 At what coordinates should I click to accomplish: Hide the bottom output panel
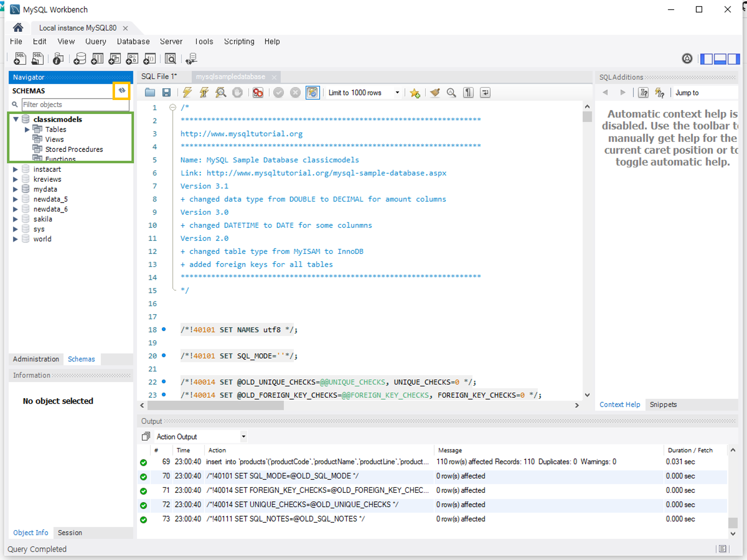click(x=720, y=59)
